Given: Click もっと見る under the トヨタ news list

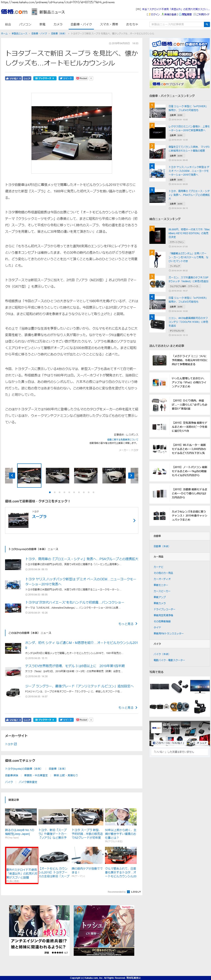Looking at the screenshot, I should [x=128, y=624].
